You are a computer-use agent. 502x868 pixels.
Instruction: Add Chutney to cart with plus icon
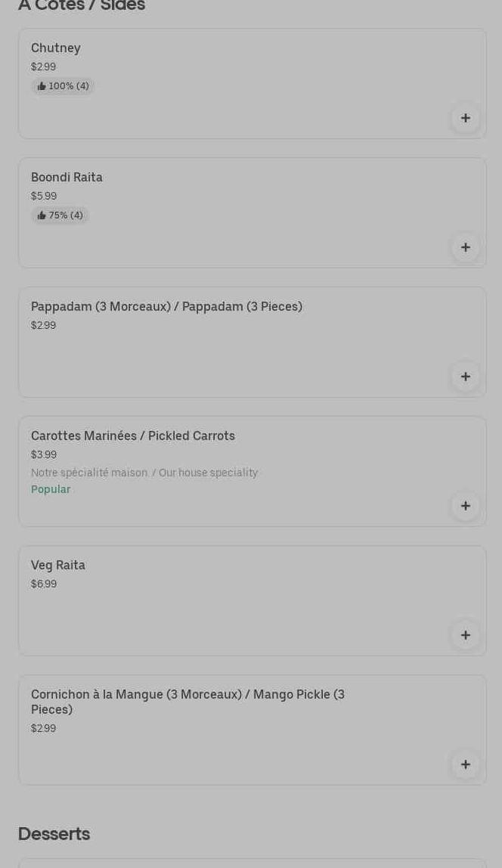pos(466,118)
